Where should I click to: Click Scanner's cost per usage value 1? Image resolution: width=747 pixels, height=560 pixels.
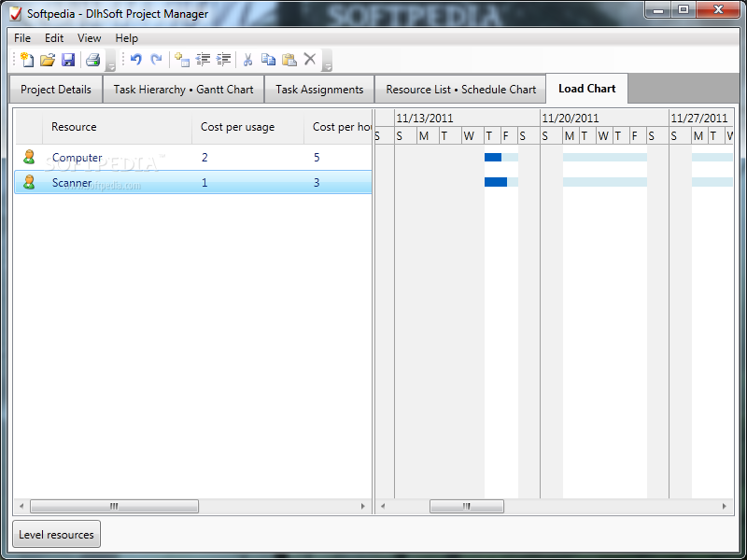pyautogui.click(x=204, y=182)
